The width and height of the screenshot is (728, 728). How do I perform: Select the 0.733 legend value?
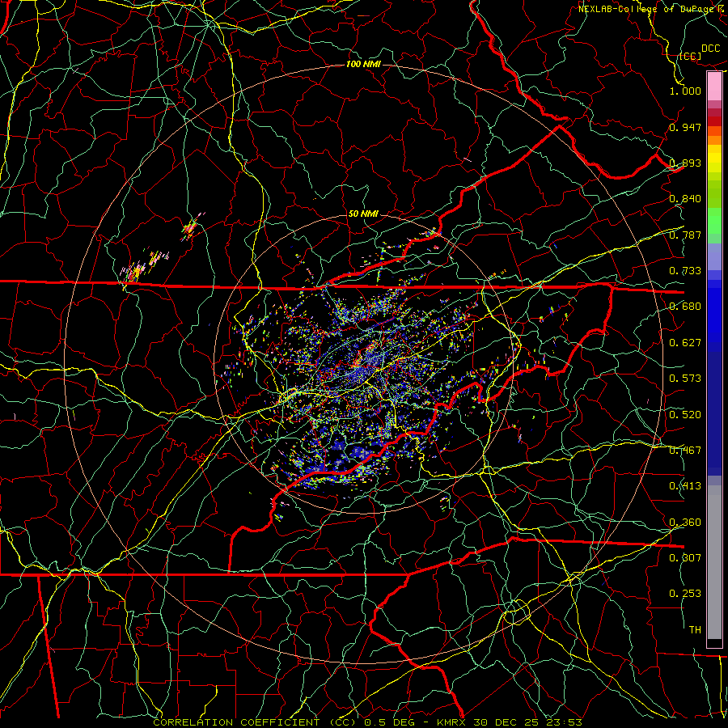(x=685, y=271)
